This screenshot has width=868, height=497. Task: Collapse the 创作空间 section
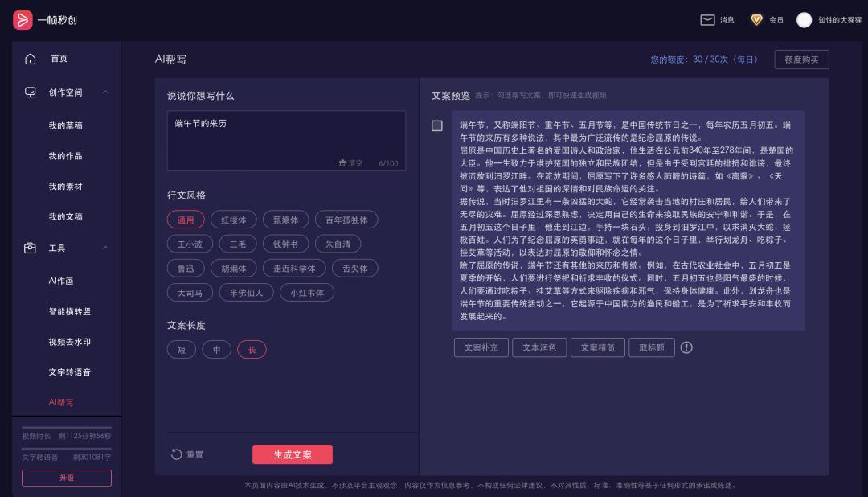point(105,92)
